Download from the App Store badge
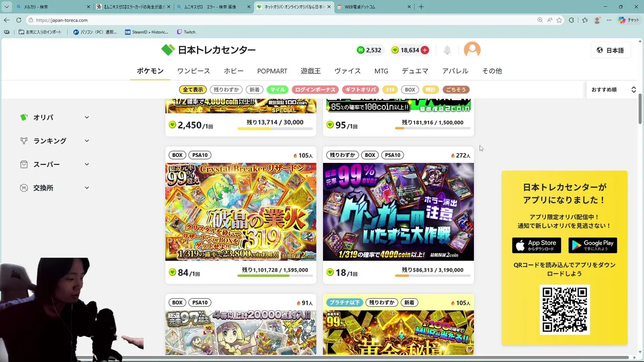Image resolution: width=644 pixels, height=362 pixels. click(x=536, y=245)
